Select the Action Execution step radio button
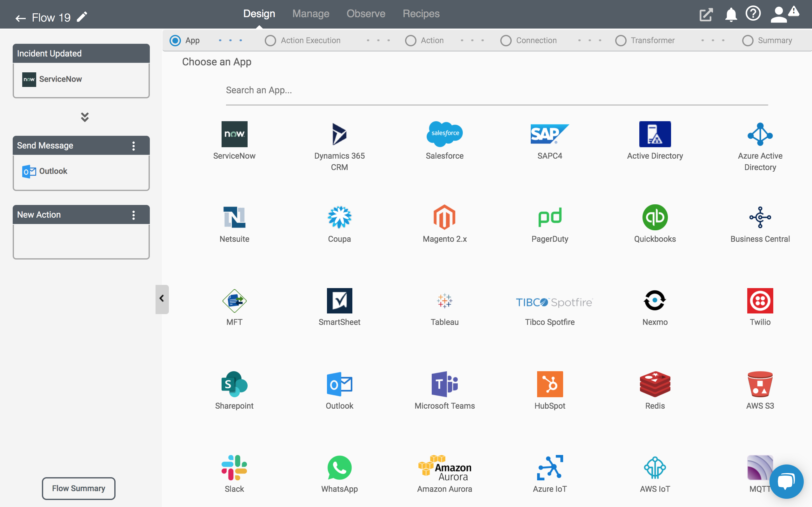Screen dimensions: 812x507 pyautogui.click(x=270, y=41)
